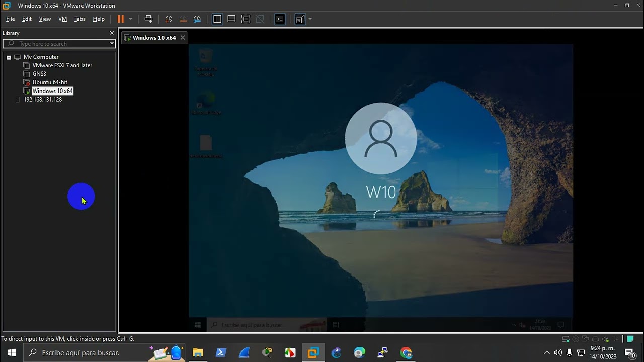Select the VMware ESXi 7 and later VM

(62, 65)
